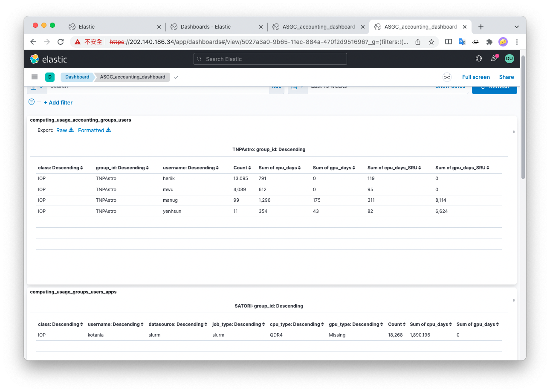Image resolution: width=550 pixels, height=392 pixels.
Task: Sort by gpu_type: Descending column
Action: [356, 324]
